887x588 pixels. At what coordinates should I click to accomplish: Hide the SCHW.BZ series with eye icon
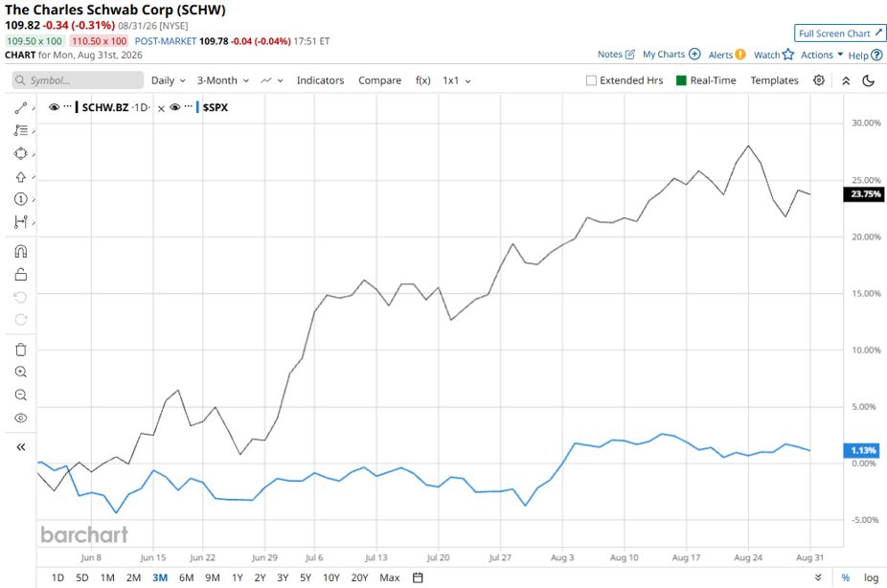(55, 107)
